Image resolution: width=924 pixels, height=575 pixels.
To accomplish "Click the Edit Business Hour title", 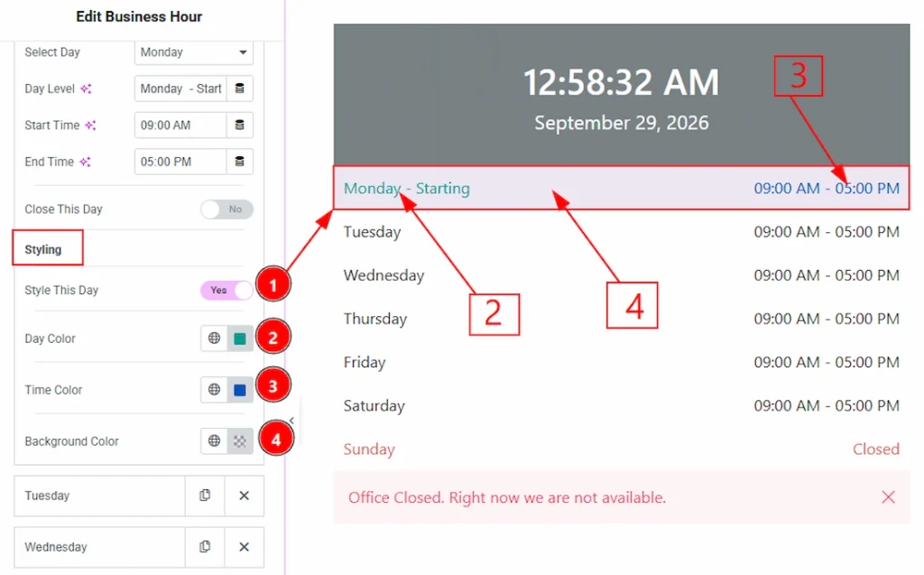I will [x=139, y=16].
